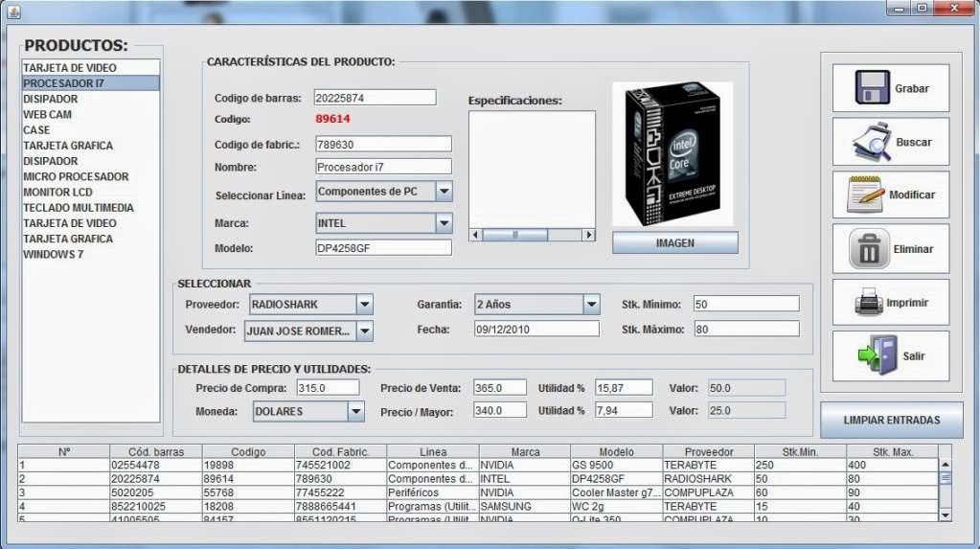
Task: Open the Moneda DOLARES dropdown
Action: tap(355, 411)
